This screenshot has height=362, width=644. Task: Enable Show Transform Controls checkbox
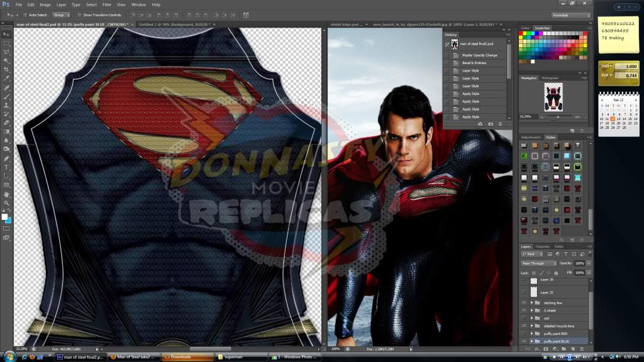(80, 15)
